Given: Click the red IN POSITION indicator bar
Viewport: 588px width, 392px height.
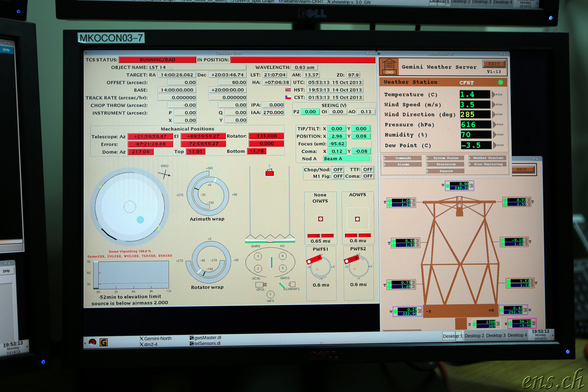Looking at the screenshot, I should click(302, 60).
